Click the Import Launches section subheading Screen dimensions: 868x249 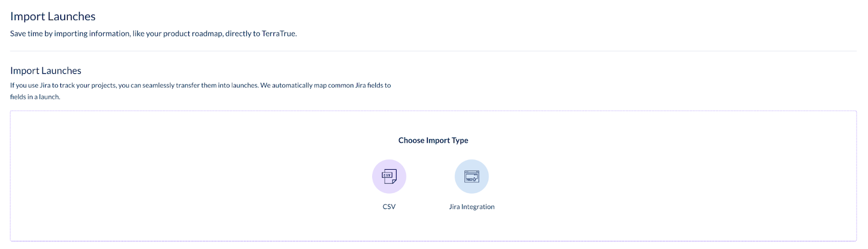click(46, 71)
